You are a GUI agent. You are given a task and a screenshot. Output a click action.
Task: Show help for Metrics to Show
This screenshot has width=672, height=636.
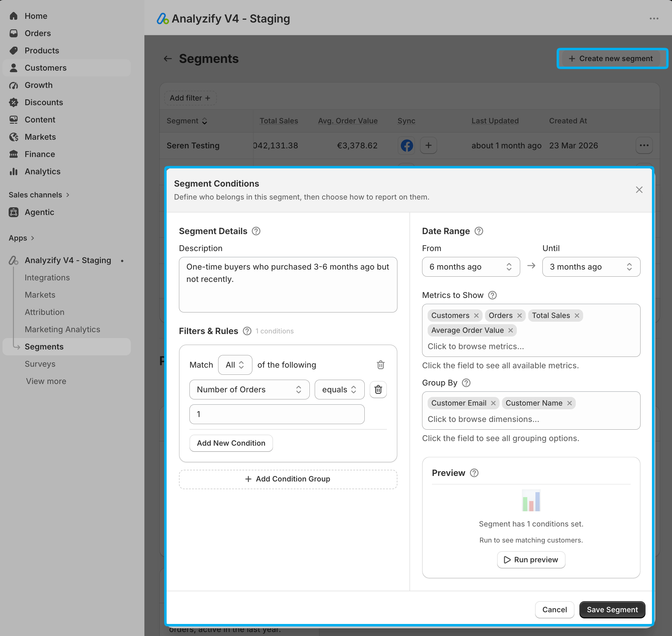(492, 295)
